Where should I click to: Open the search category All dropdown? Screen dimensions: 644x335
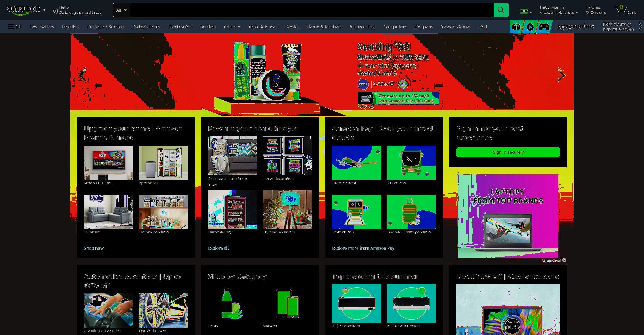click(x=121, y=10)
